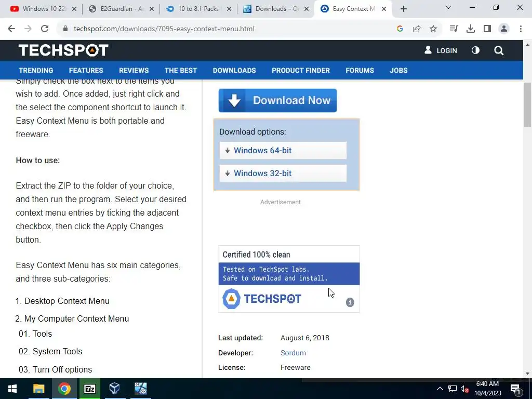Image resolution: width=532 pixels, height=399 pixels.
Task: Reload the TechSpot page
Action: pyautogui.click(x=45, y=29)
